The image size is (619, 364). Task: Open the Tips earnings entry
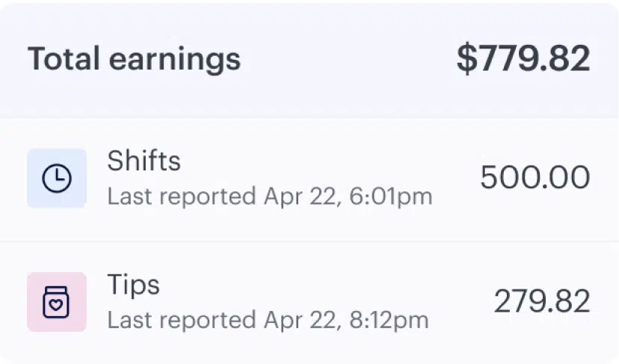click(134, 285)
